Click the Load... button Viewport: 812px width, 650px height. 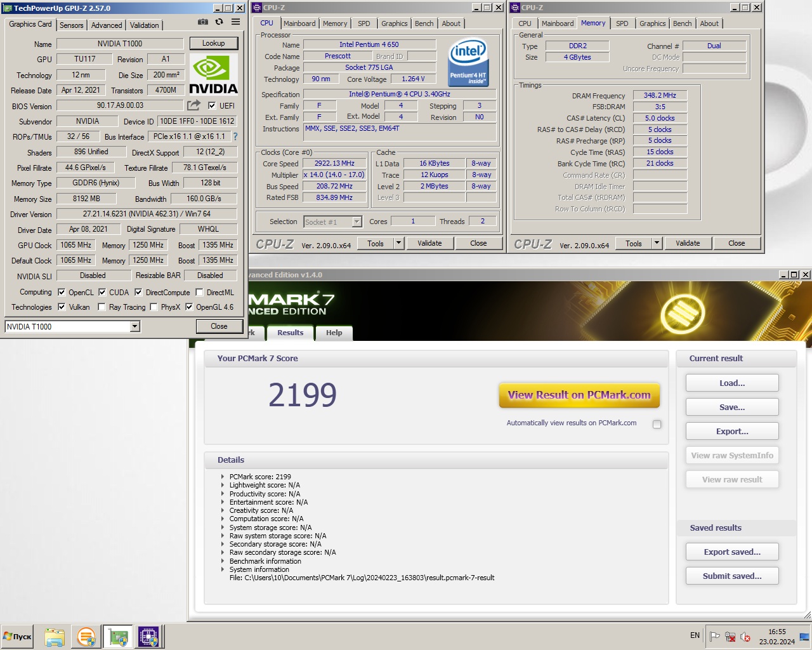pos(732,383)
